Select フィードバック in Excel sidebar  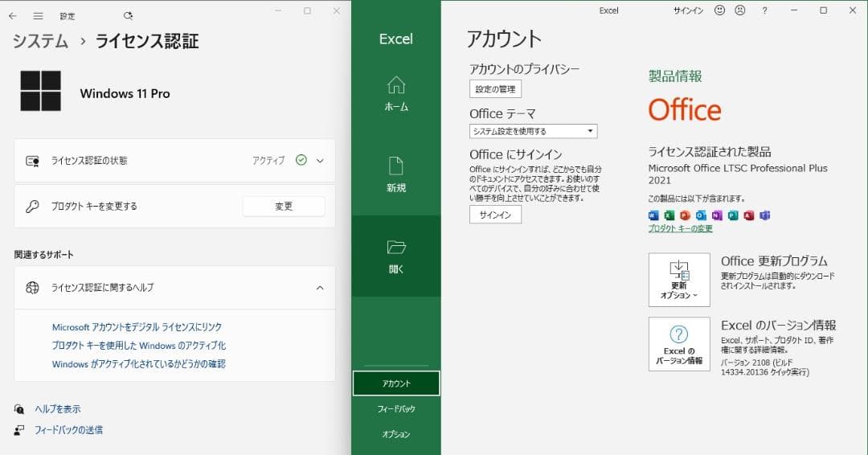point(396,409)
